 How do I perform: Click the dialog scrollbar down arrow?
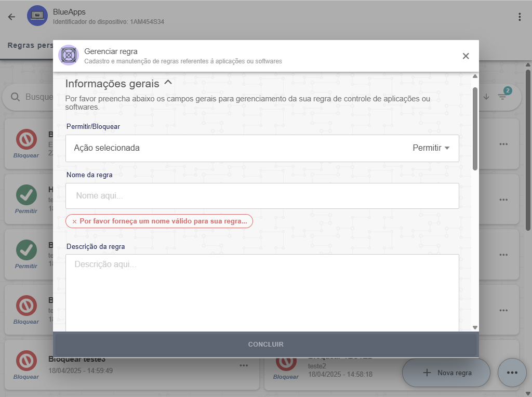(475, 327)
